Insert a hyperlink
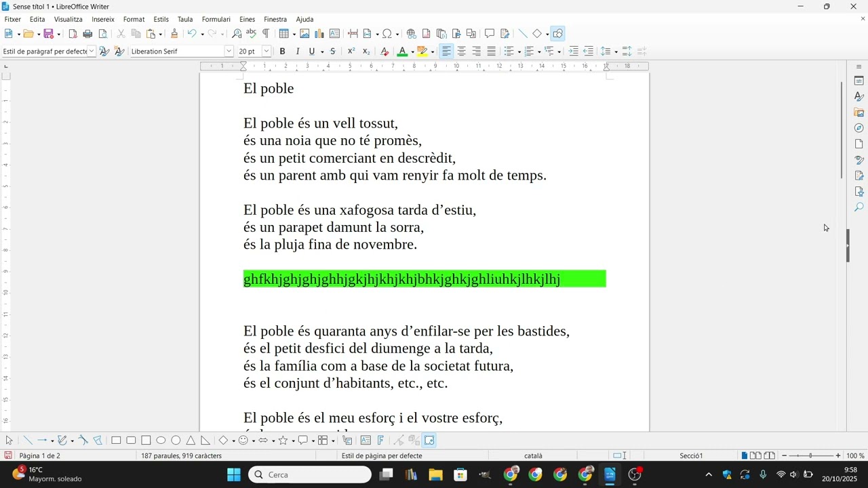Screen dimensions: 868x488 411,33
